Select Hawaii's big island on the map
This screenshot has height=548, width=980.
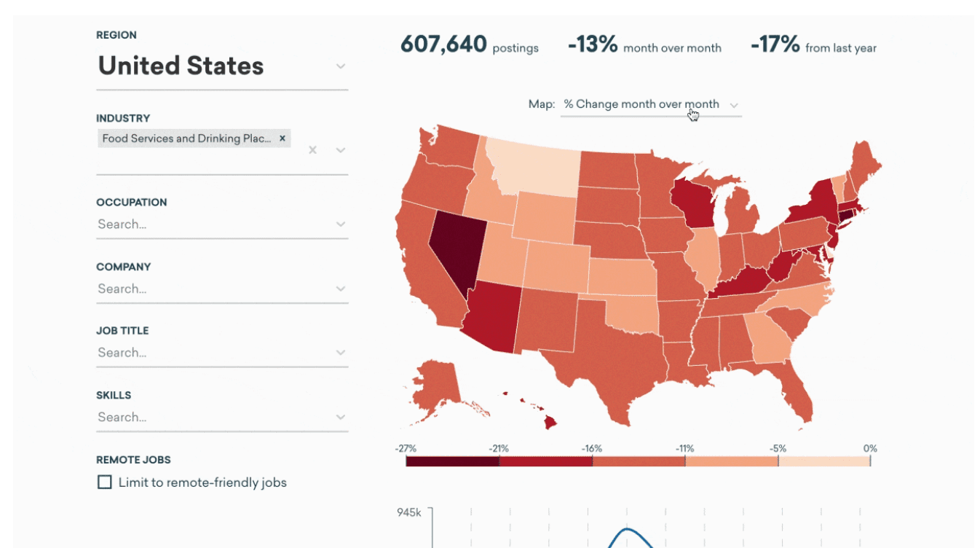click(x=551, y=421)
